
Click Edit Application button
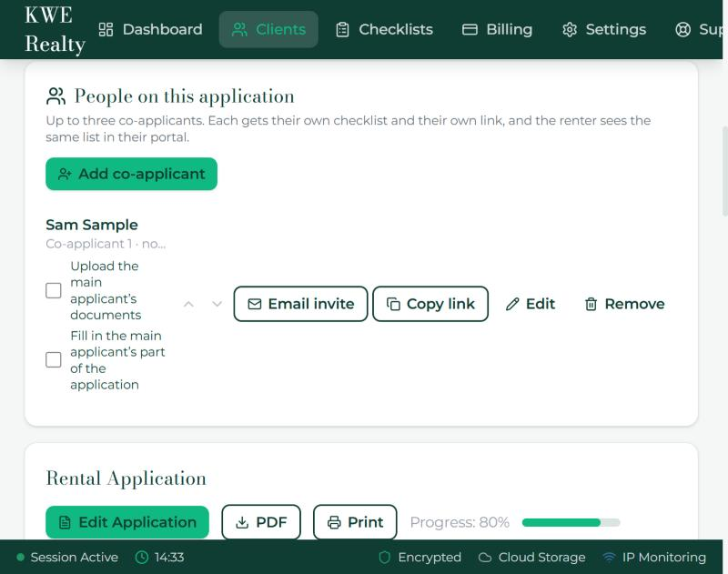[127, 522]
